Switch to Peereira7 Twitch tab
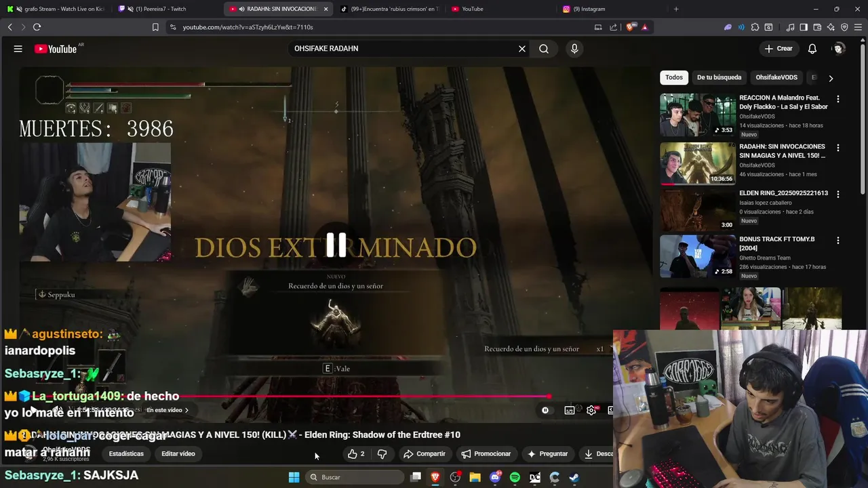 [167, 9]
